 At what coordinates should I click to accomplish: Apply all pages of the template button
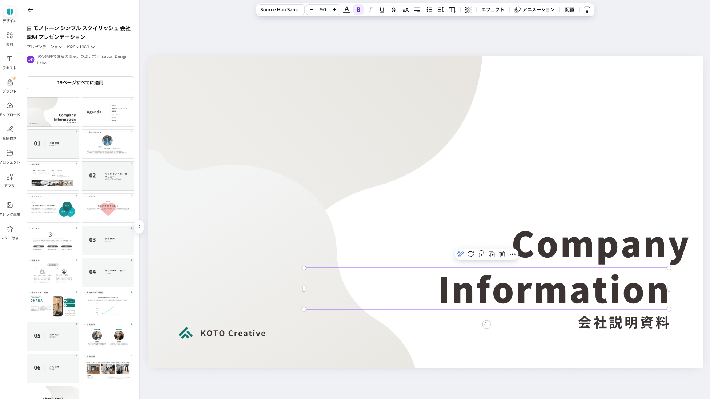(x=80, y=83)
